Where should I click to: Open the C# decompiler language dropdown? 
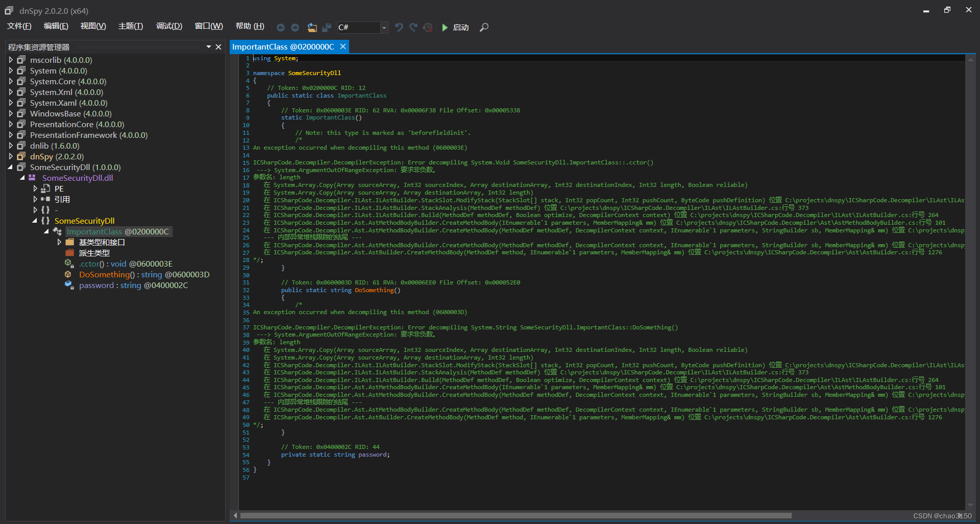[383, 28]
